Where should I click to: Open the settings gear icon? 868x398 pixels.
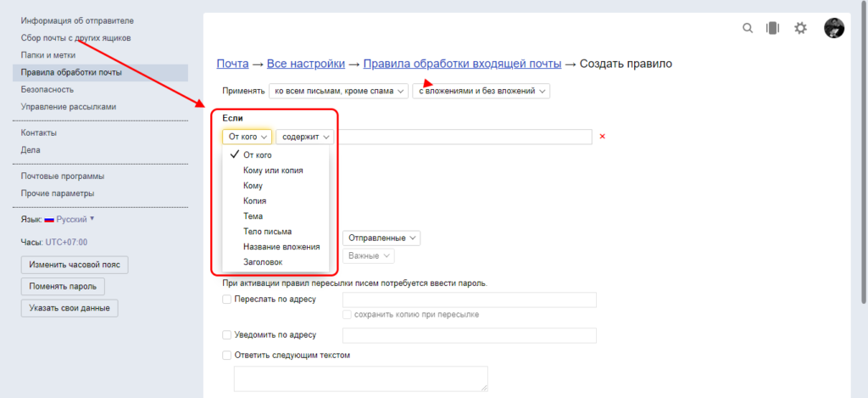pos(800,28)
